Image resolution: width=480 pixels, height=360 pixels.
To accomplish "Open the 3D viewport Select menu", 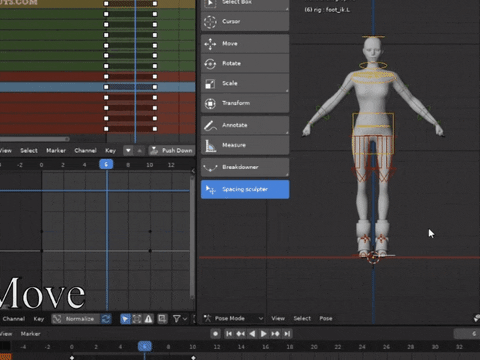I will [x=302, y=318].
